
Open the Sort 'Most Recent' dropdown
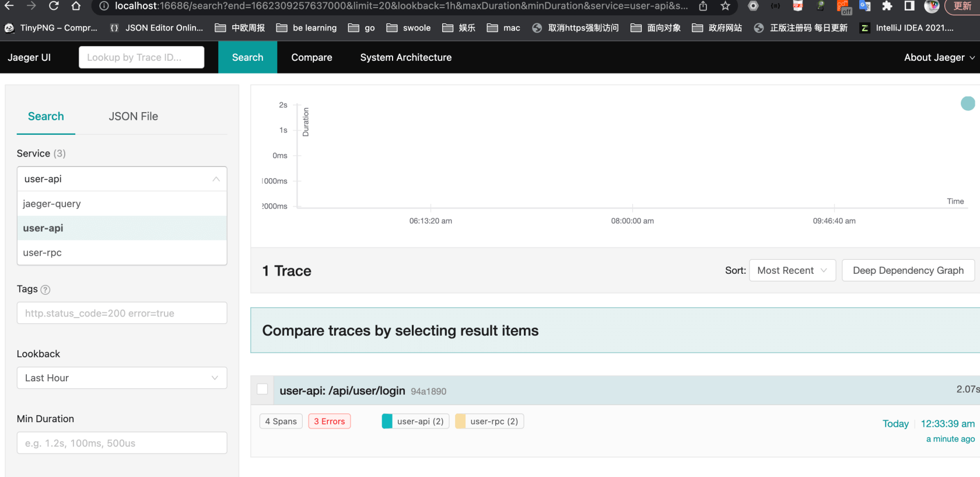(792, 270)
